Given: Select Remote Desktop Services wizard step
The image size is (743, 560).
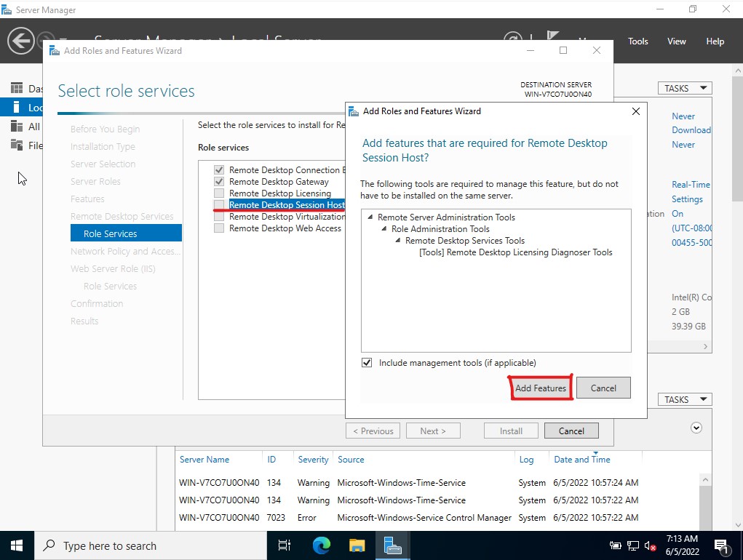Looking at the screenshot, I should pyautogui.click(x=122, y=216).
